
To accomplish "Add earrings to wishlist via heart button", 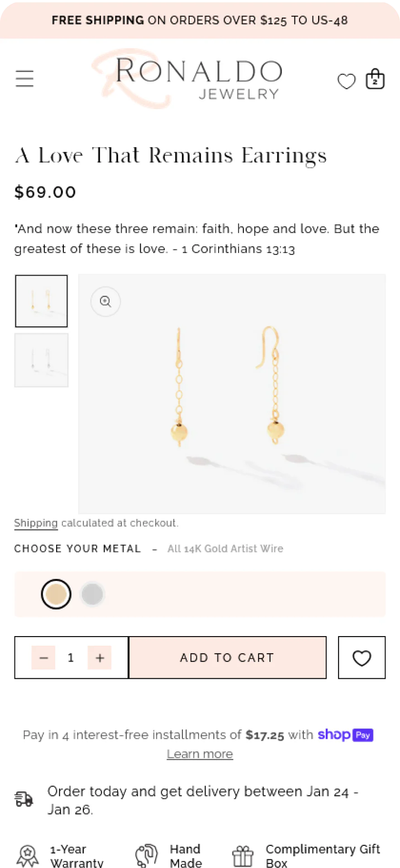I will coord(362,657).
